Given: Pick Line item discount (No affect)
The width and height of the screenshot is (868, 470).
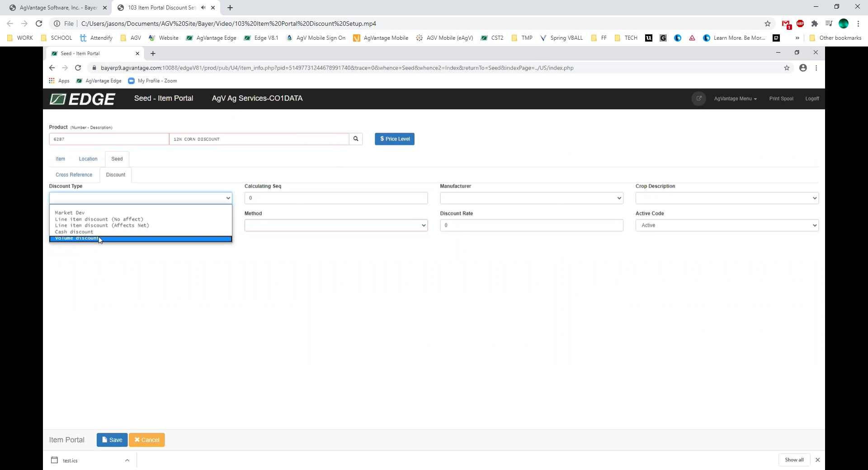Looking at the screenshot, I should 141,219.
